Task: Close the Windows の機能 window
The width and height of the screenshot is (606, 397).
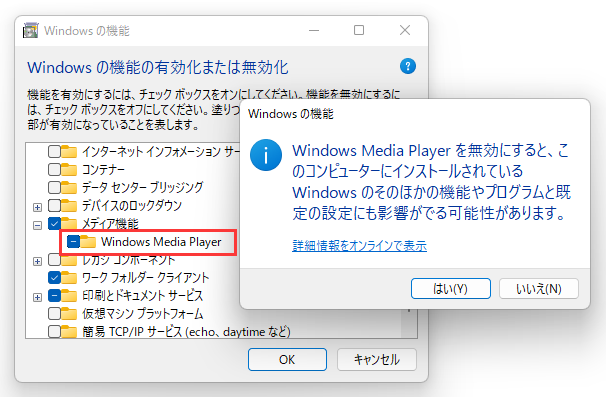Action: (x=405, y=30)
